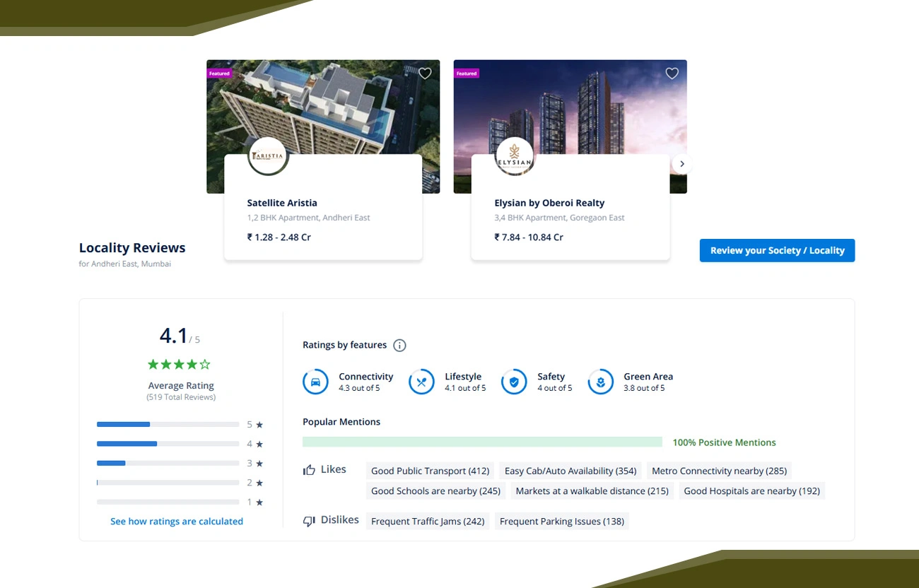Image resolution: width=919 pixels, height=588 pixels.
Task: Click the Dislikes thumbs-down icon
Action: [308, 520]
